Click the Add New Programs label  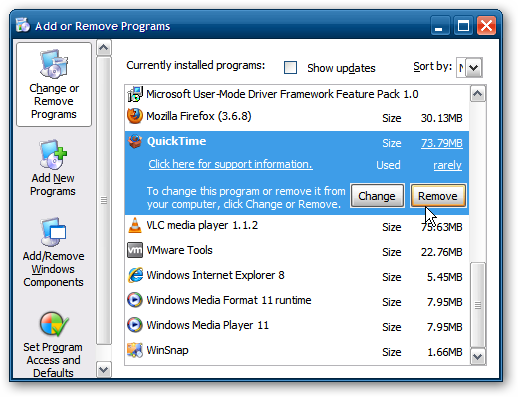(53, 185)
